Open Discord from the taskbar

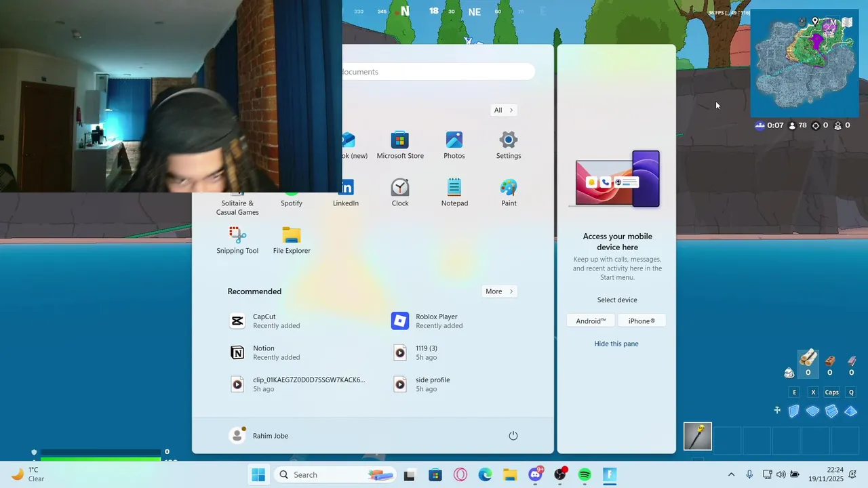[x=535, y=474]
